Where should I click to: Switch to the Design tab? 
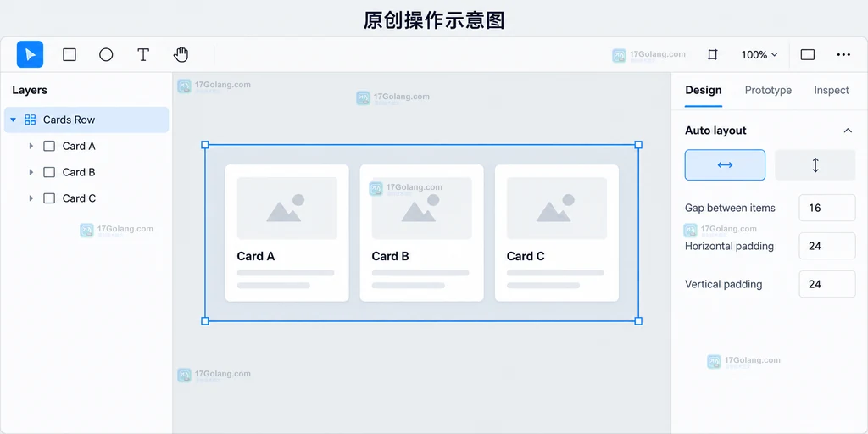tap(703, 90)
